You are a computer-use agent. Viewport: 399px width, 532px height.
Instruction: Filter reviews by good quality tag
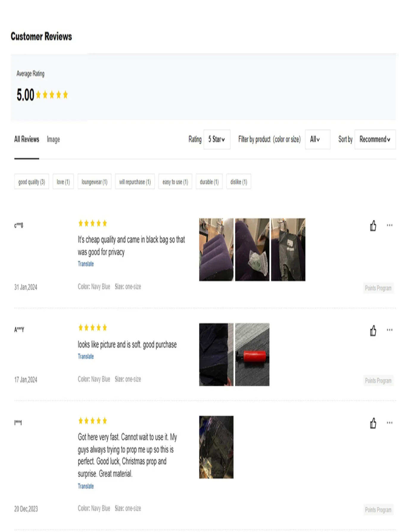pos(32,182)
